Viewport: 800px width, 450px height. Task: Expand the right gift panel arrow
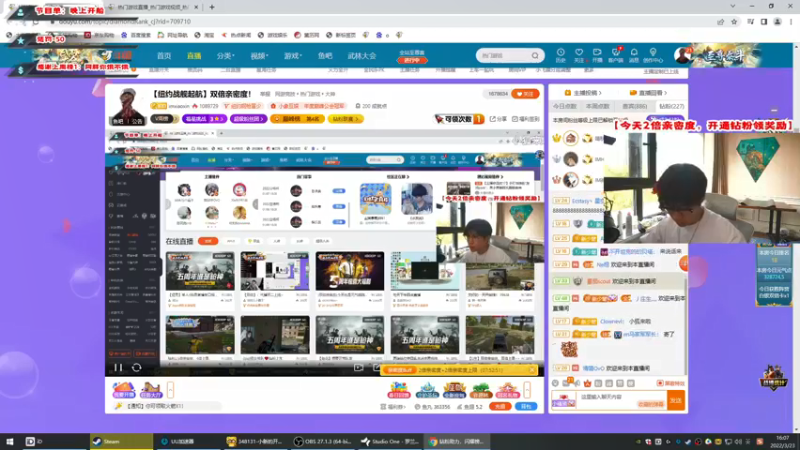click(x=527, y=390)
